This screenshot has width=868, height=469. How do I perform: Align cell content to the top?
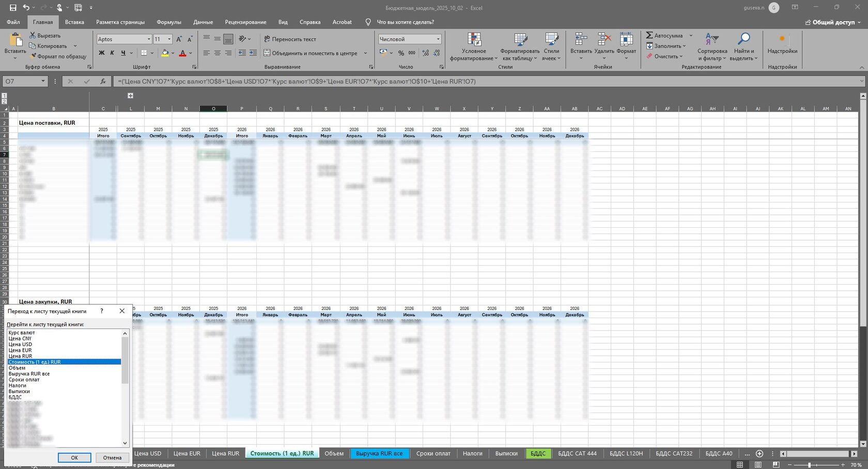pyautogui.click(x=207, y=39)
